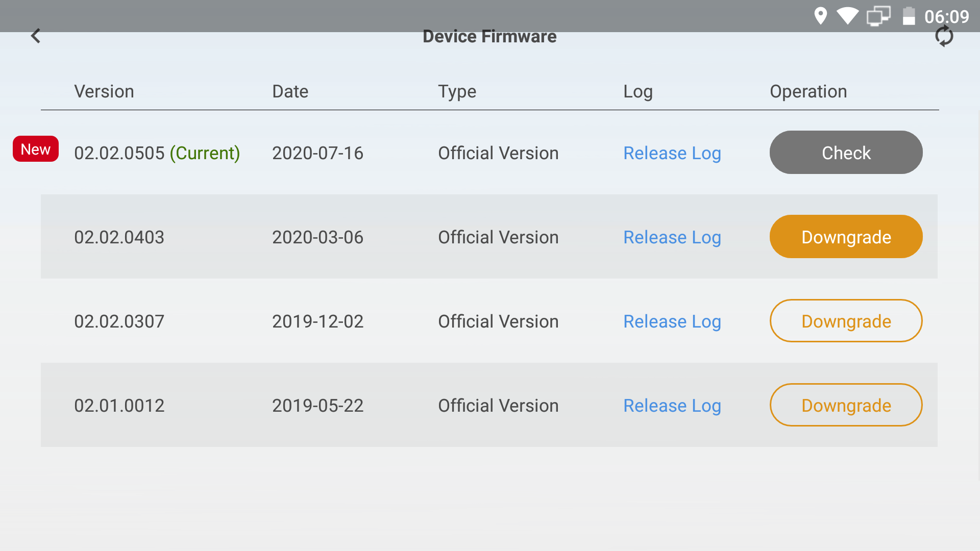Open Release Log for 2019-05-22 version
The width and height of the screenshot is (980, 551).
click(x=672, y=406)
